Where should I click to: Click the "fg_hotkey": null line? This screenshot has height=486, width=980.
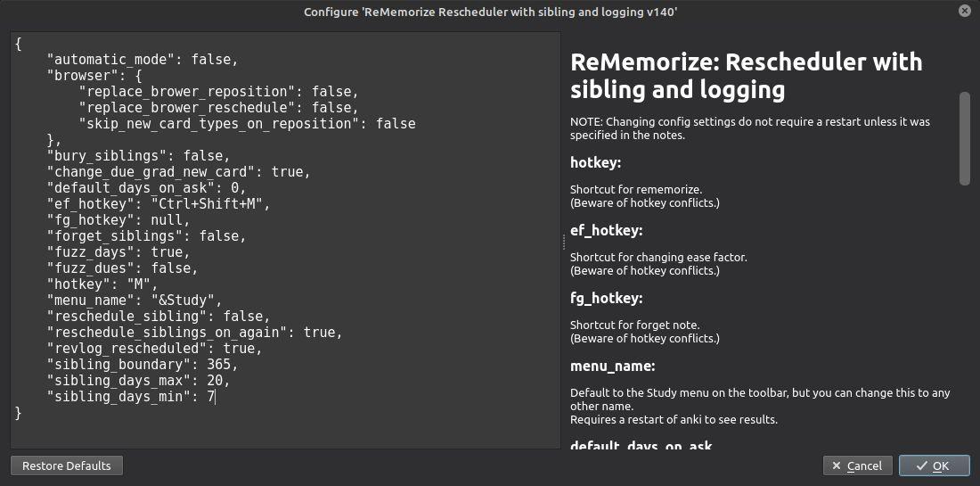[x=118, y=220]
